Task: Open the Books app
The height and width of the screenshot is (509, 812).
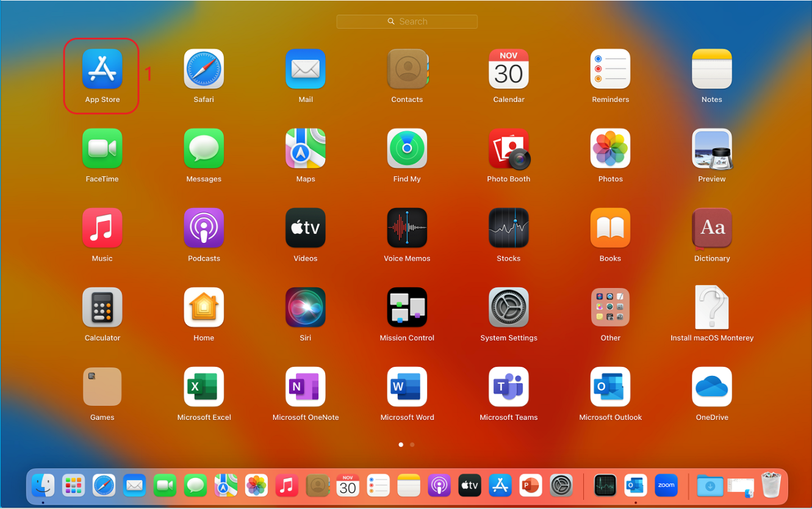Action: click(610, 228)
